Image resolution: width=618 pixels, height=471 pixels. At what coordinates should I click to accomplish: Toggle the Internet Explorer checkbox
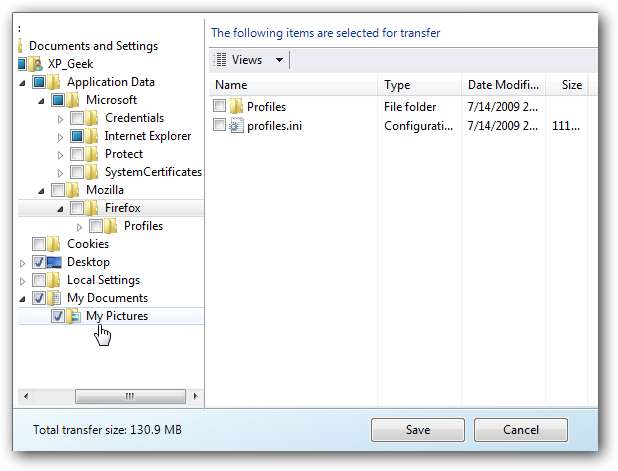pos(77,136)
